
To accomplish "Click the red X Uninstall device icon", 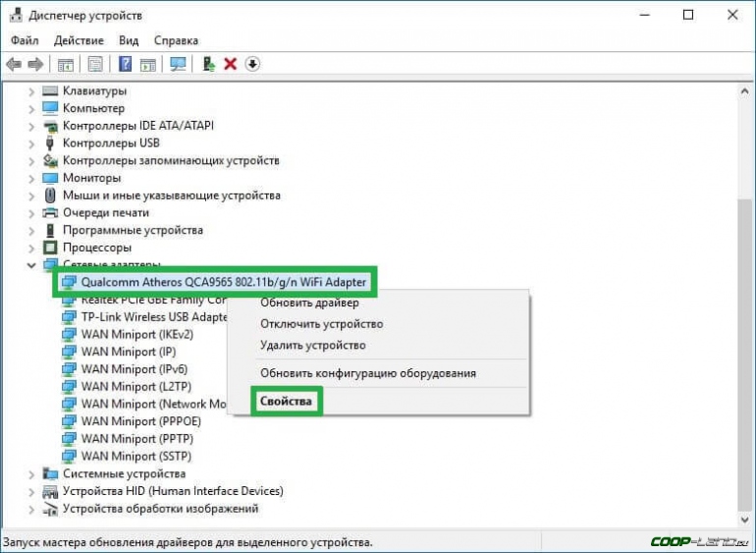I will (x=231, y=64).
